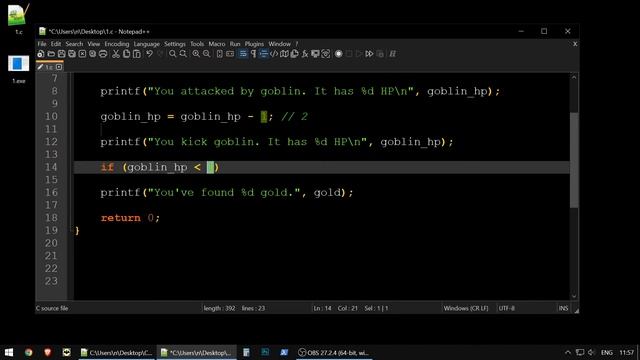Screen dimensions: 640x360
Task: Open the Function List fx icon
Action: tap(305, 54)
